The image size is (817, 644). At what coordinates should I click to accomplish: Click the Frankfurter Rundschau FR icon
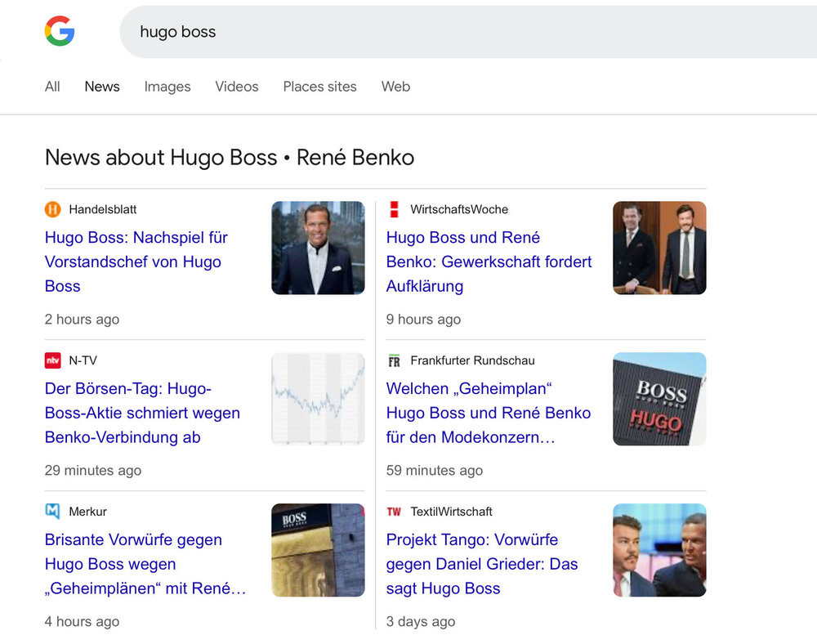coord(395,360)
